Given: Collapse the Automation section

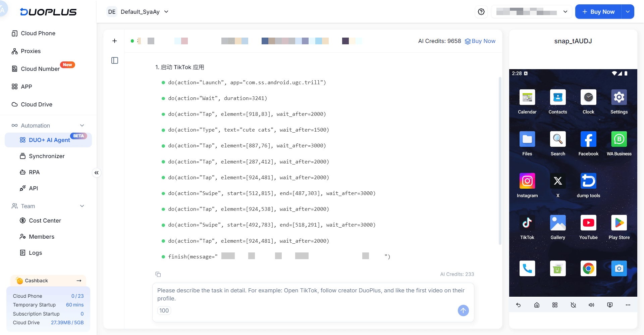Looking at the screenshot, I should click(x=82, y=126).
